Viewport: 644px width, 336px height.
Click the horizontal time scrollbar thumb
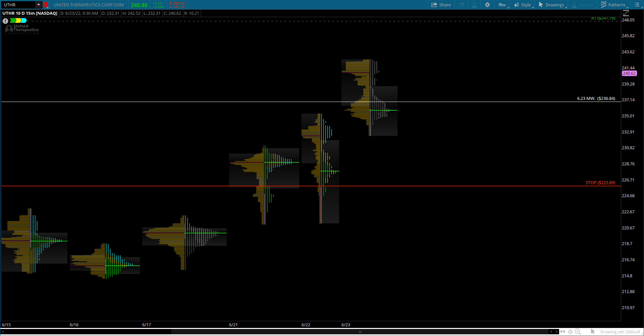point(360,332)
